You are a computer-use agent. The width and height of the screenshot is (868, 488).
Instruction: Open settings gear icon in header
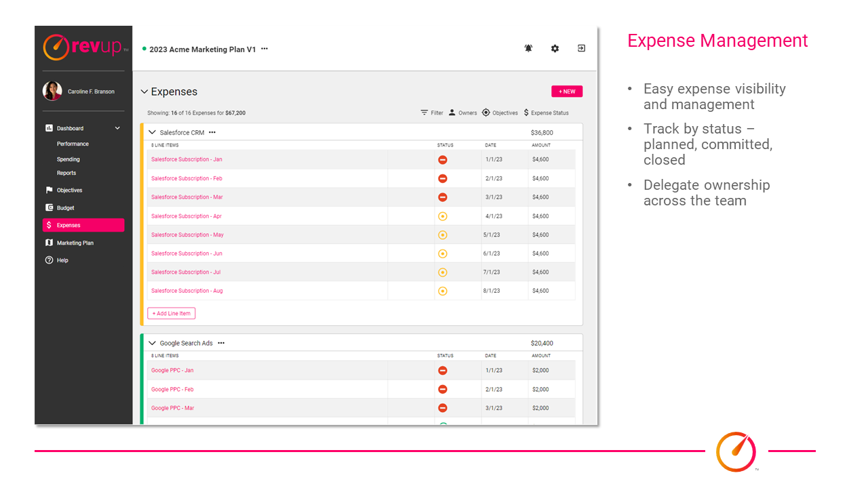(555, 48)
